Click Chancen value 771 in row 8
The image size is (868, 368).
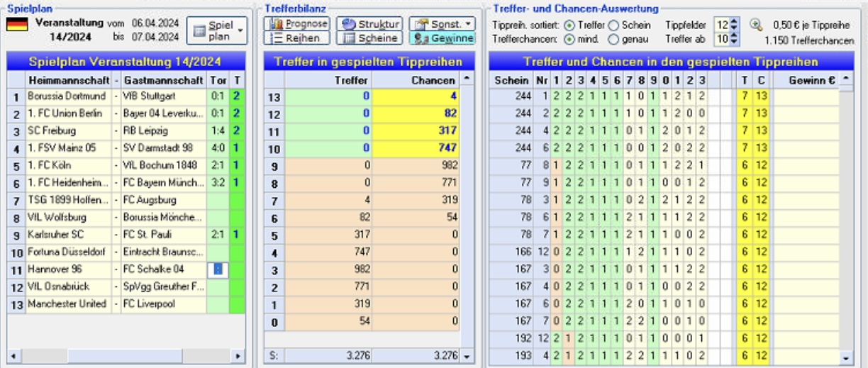[x=416, y=182]
